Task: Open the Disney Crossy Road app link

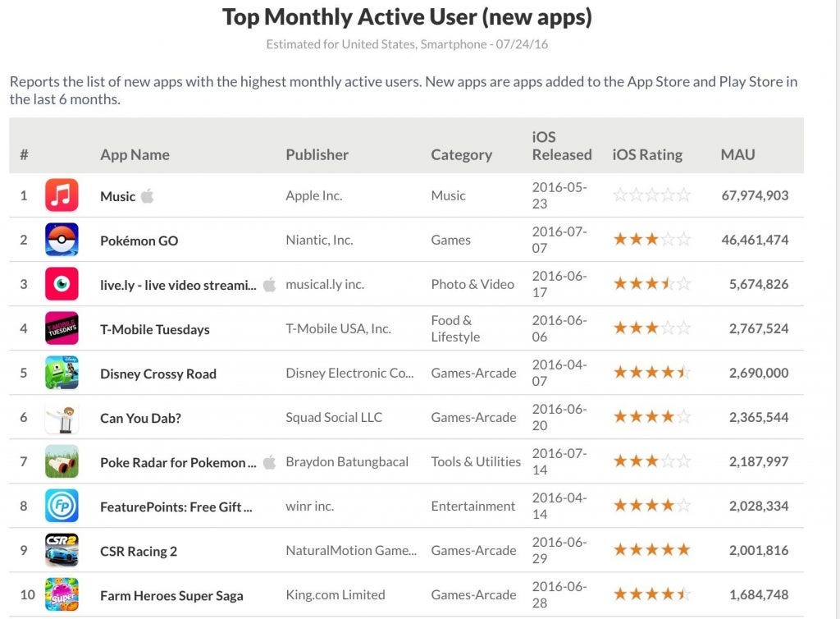Action: pyautogui.click(x=158, y=374)
